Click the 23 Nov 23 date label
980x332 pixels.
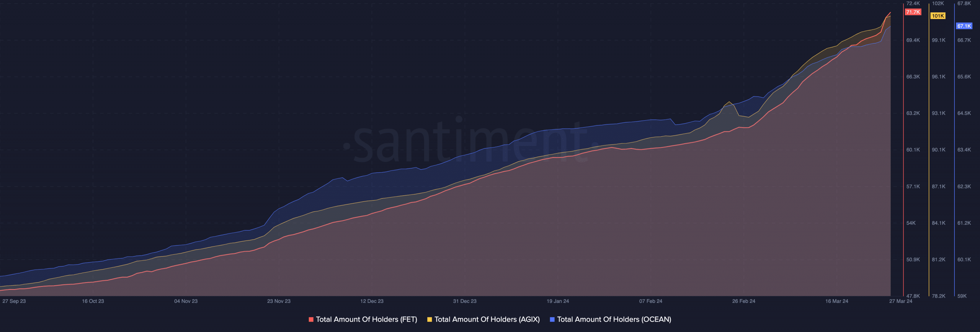click(x=279, y=301)
